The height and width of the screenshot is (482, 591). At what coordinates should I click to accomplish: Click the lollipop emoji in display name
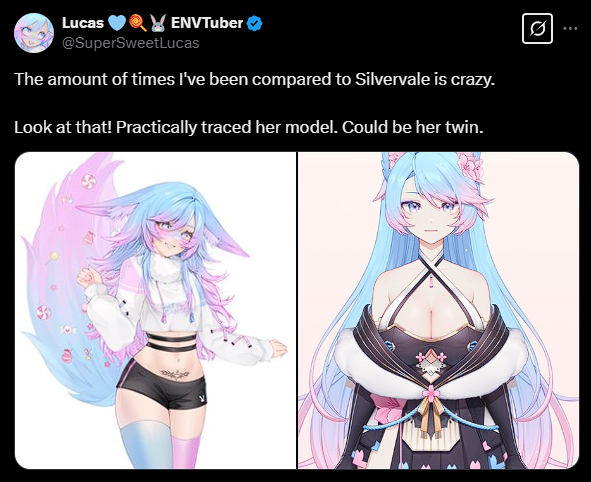pos(138,23)
